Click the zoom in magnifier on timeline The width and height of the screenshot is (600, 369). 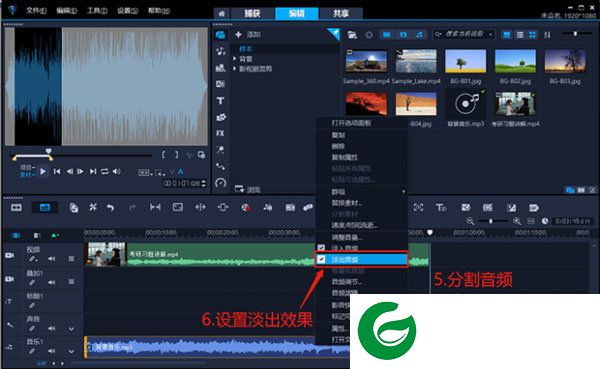coord(517,221)
